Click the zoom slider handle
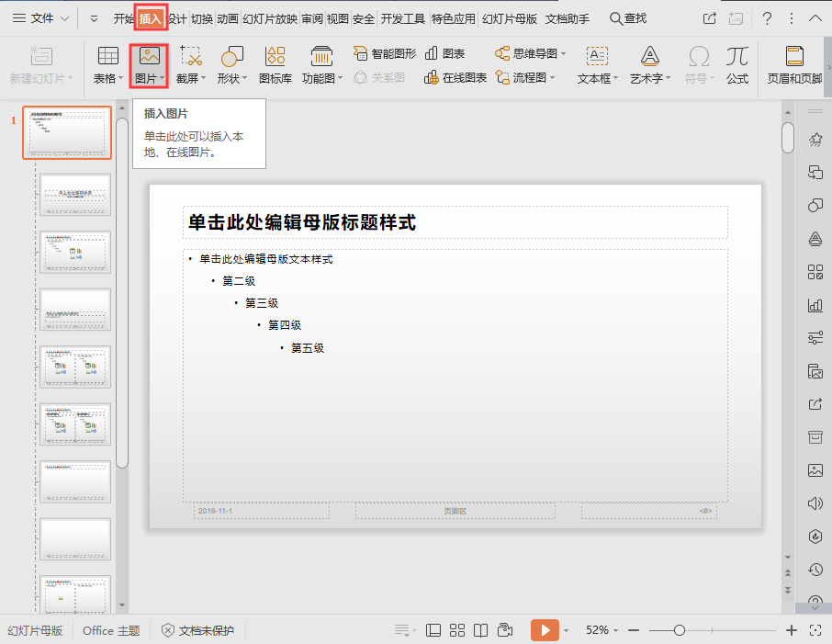The height and width of the screenshot is (644, 832). click(x=680, y=630)
